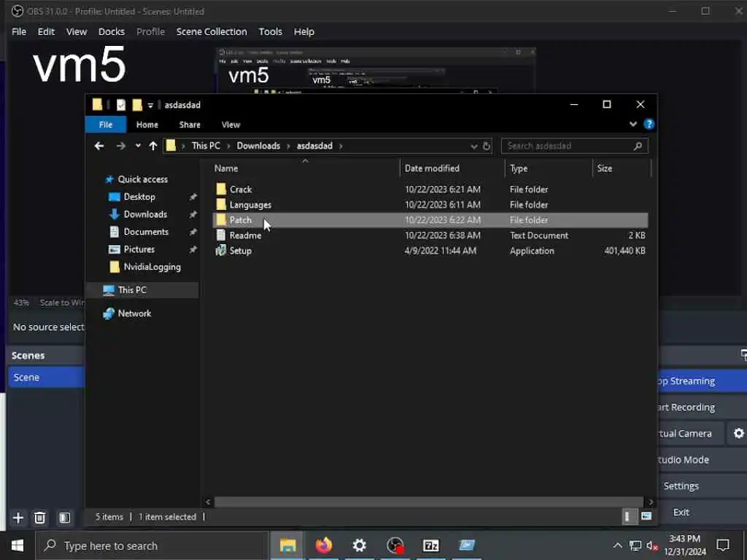Open Explorer help question mark
Screen dimensions: 747x560
(x=649, y=124)
